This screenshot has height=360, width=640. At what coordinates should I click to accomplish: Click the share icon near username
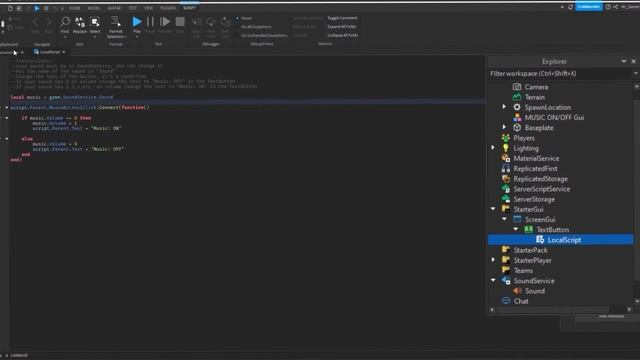tap(616, 7)
